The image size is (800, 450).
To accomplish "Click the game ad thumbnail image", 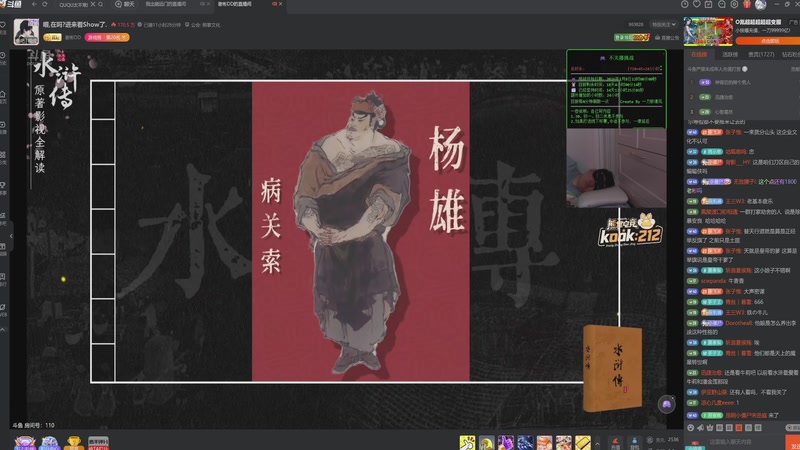I will pos(708,32).
